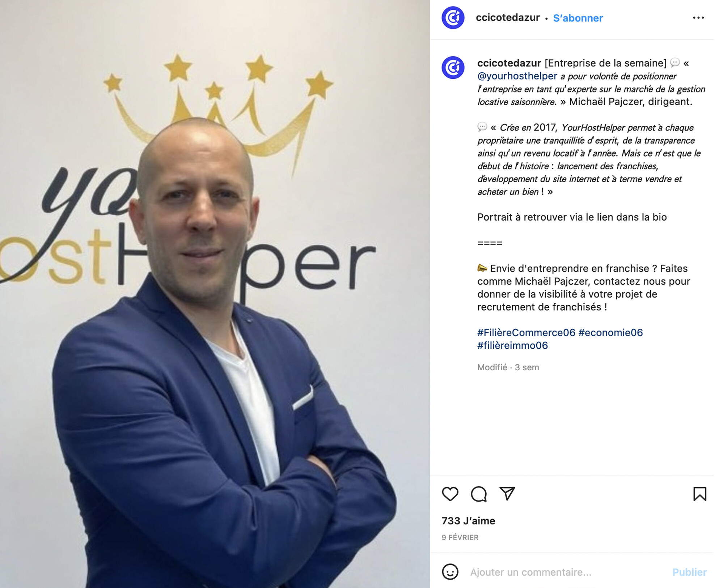This screenshot has height=588, width=723.
Task: Open the ccicotedazur username in the header
Action: 508,18
